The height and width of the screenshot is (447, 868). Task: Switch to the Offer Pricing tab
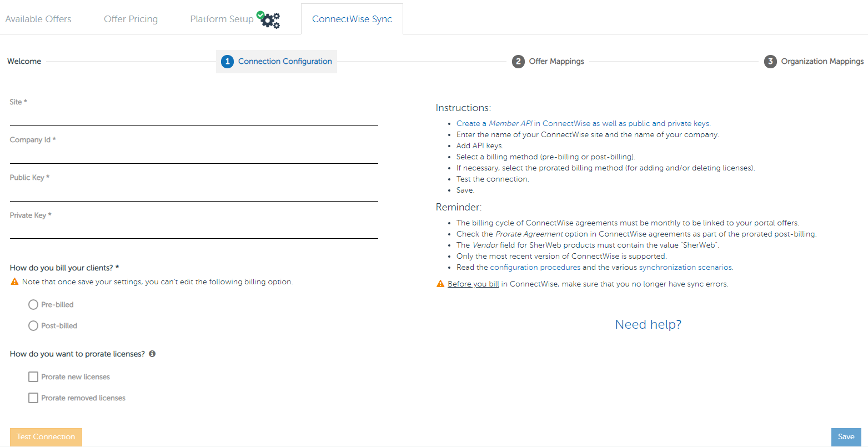point(131,18)
